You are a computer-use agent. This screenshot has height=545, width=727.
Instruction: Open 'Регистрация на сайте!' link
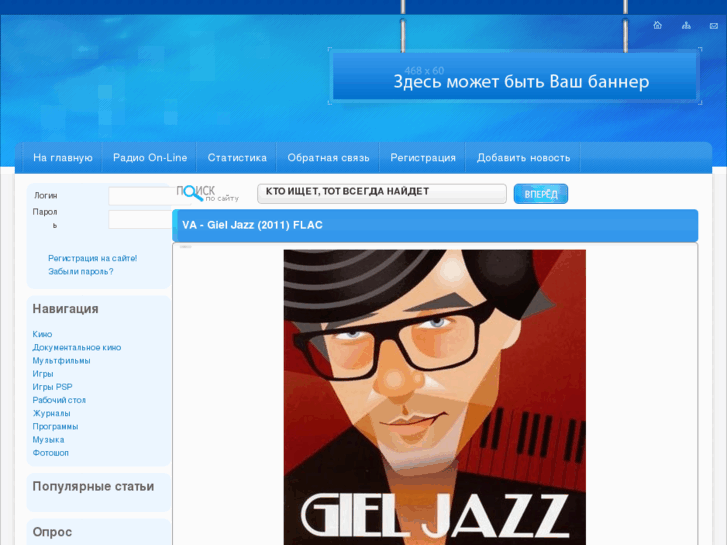point(93,258)
